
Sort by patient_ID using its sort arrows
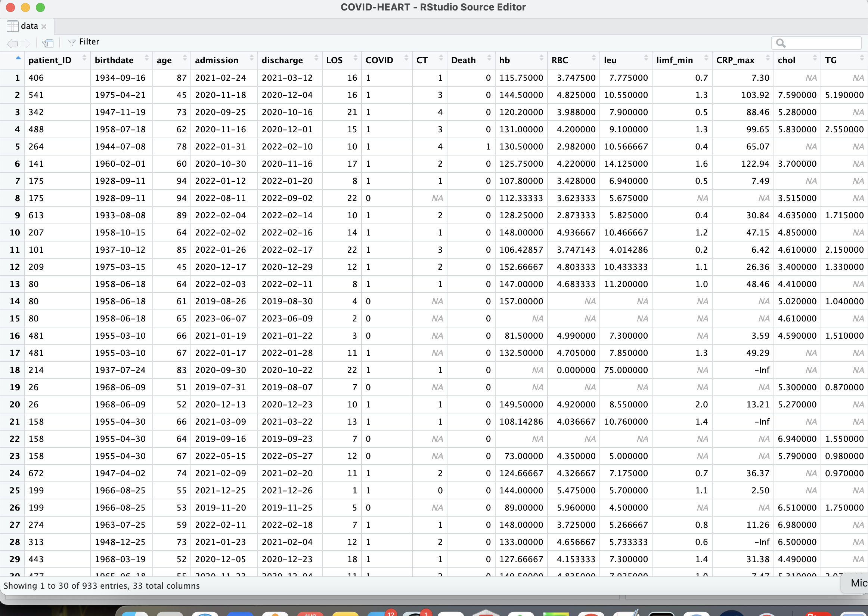click(x=84, y=58)
